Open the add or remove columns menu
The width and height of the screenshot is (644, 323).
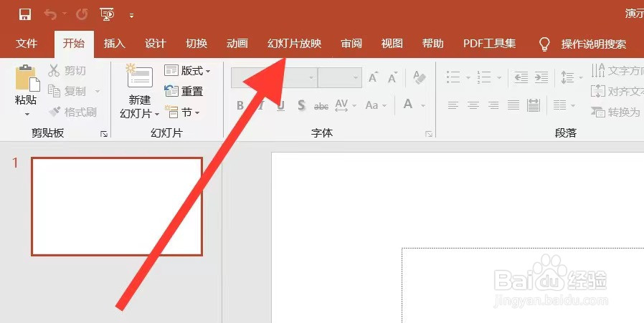point(564,105)
